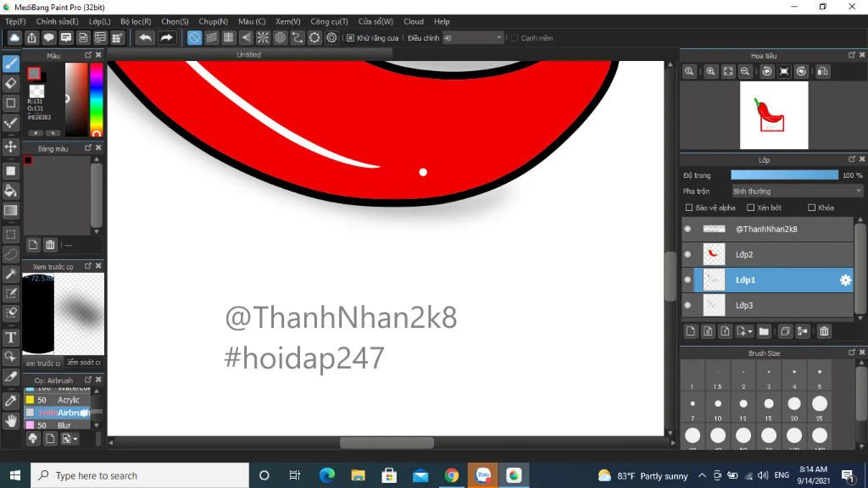Choose brush size 20 preset
The image size is (868, 488).
pyautogui.click(x=793, y=407)
